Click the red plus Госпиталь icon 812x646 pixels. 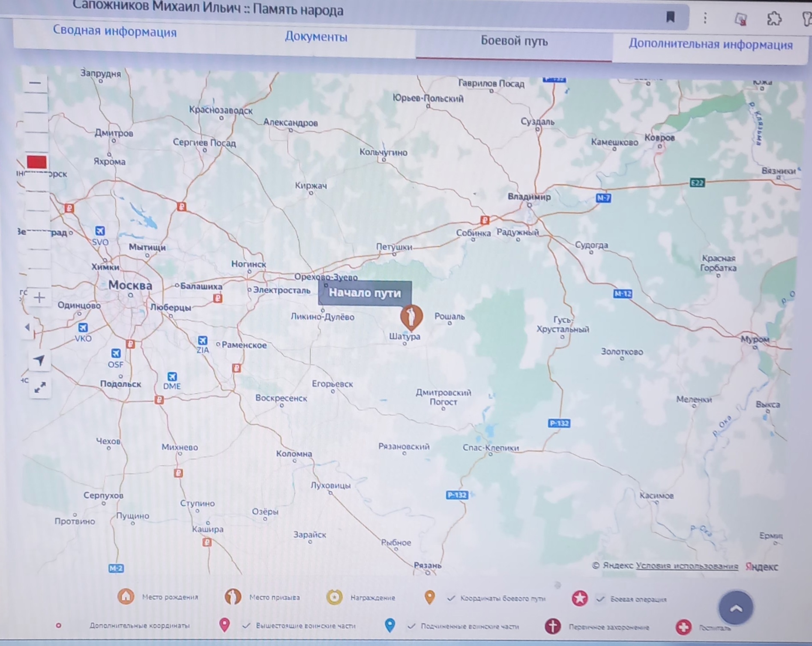tap(683, 628)
